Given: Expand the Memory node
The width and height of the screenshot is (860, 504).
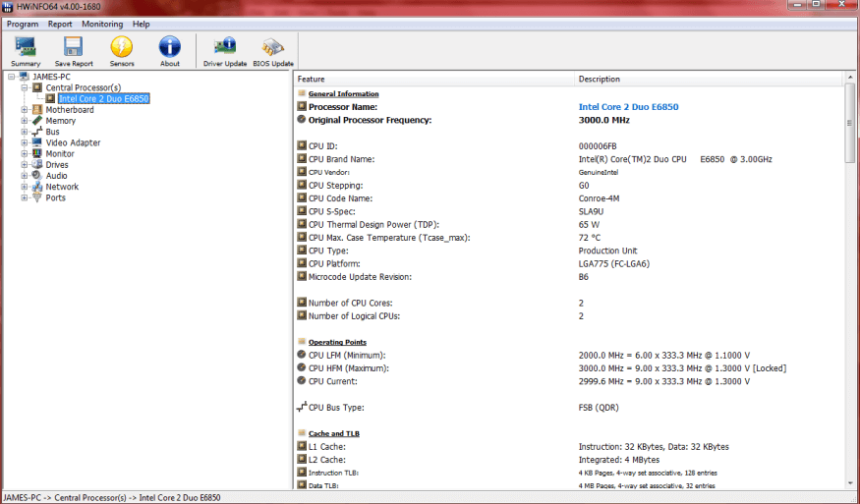Looking at the screenshot, I should (x=25, y=120).
